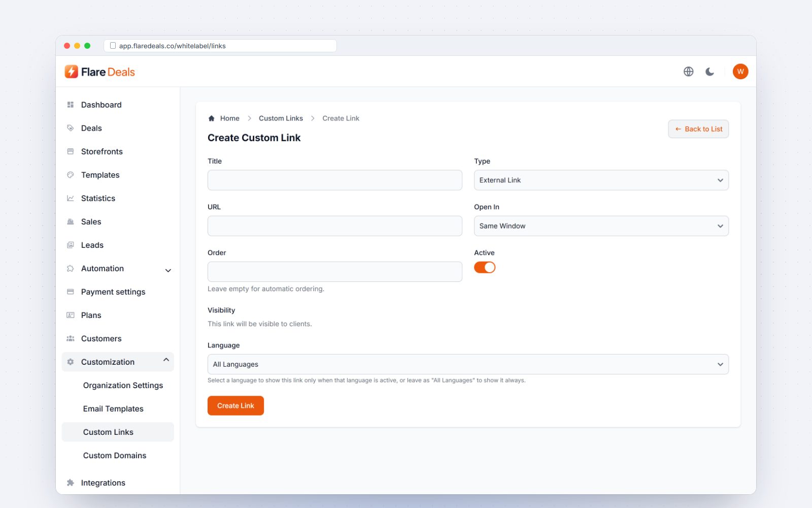Click the Storefronts shop icon

click(x=71, y=151)
